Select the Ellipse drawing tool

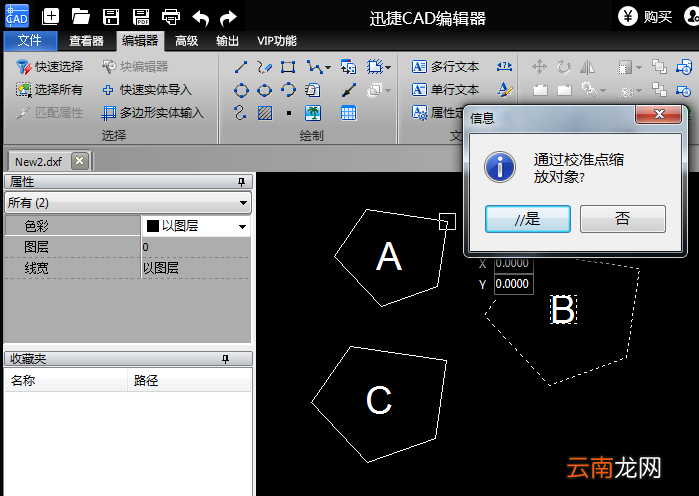click(x=264, y=90)
